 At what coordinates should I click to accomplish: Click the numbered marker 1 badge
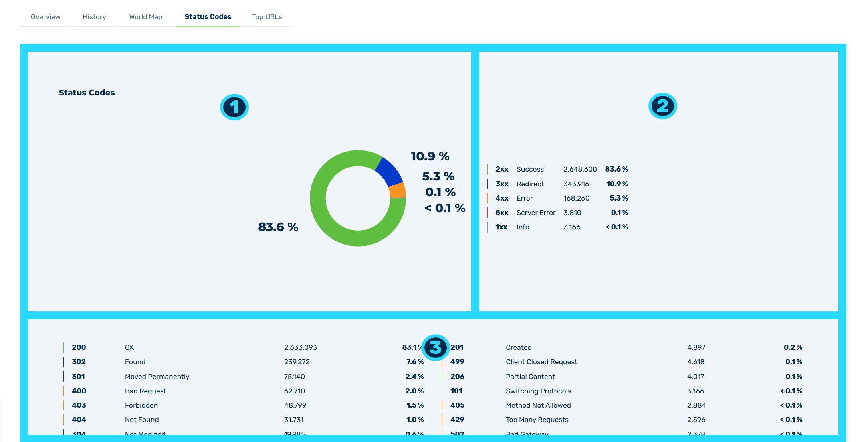234,107
